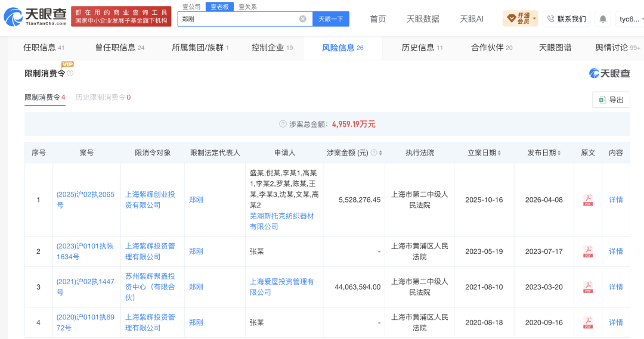
Task: Click total amount 4,959.19万元
Action: click(354, 124)
